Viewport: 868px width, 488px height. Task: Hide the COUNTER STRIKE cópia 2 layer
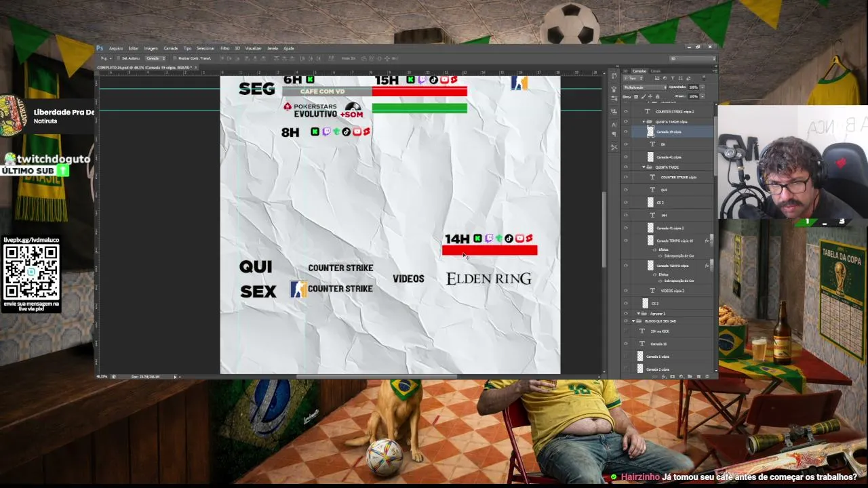pos(626,111)
